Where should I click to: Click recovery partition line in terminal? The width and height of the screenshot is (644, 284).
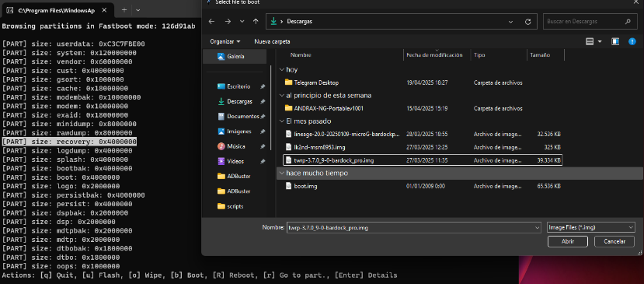tap(69, 142)
